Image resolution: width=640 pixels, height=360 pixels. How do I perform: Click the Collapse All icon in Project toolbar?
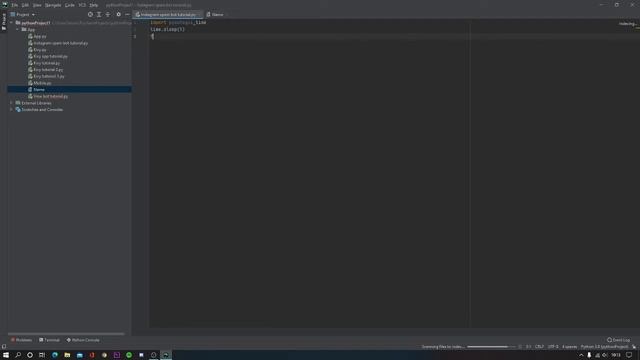tap(108, 14)
